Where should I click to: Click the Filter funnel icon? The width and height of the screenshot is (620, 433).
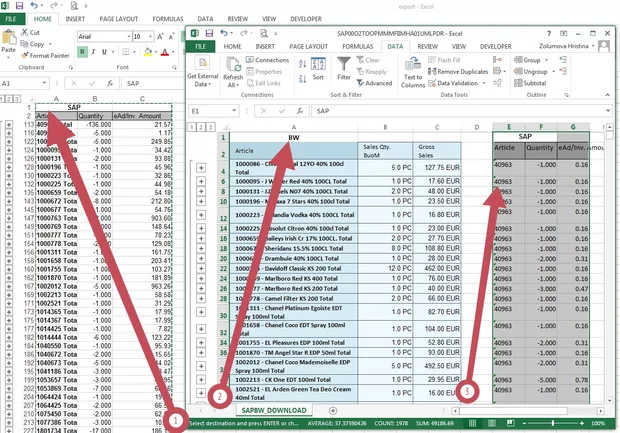coord(344,68)
